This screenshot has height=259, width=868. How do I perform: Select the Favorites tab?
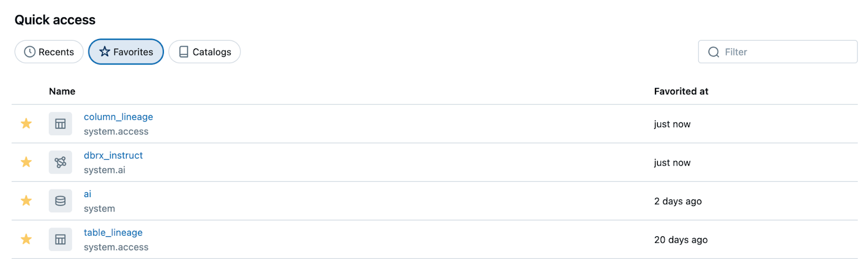point(126,52)
